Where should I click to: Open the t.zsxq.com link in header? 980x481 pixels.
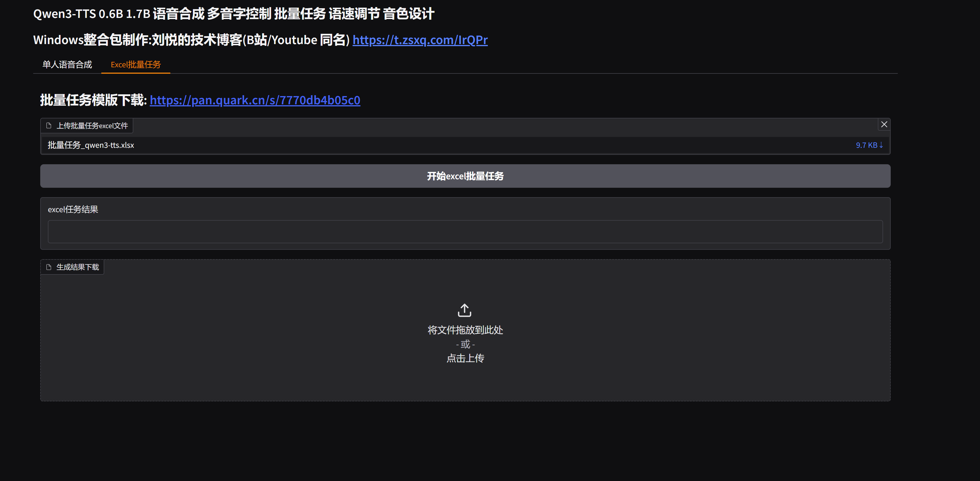coord(420,40)
